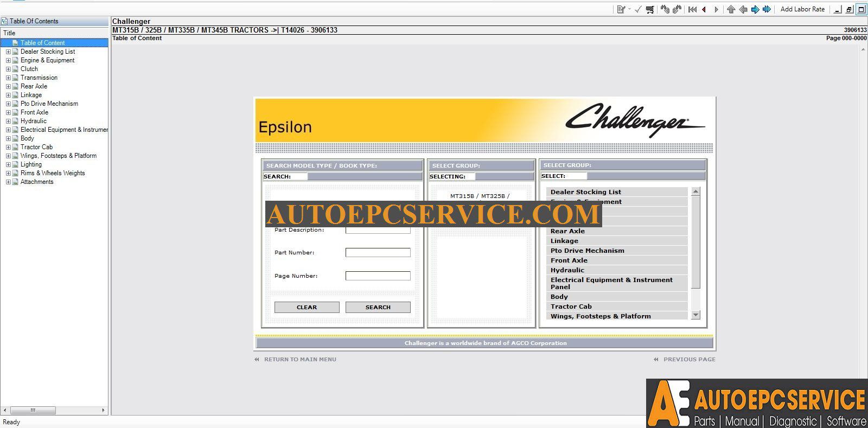Open the notes icon dropdown arrow
Image resolution: width=868 pixels, height=428 pixels.
629,9
